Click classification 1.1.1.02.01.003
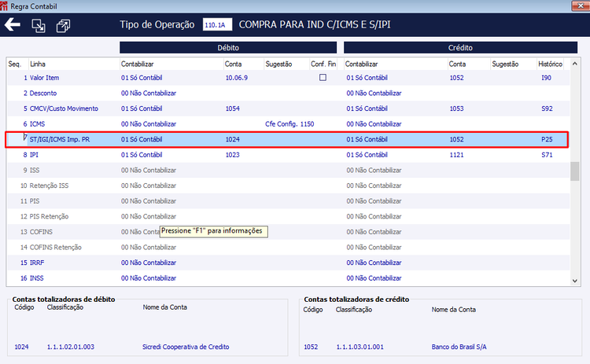Screen dimensions: 590x364 pyautogui.click(x=70, y=347)
